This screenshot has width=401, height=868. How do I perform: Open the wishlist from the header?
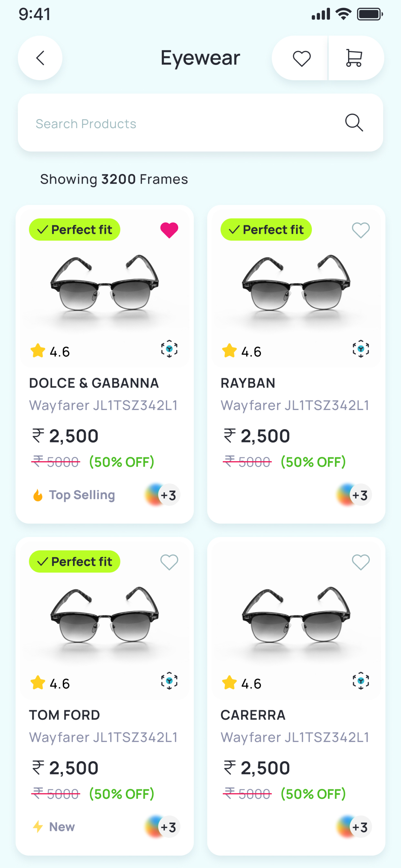[301, 58]
